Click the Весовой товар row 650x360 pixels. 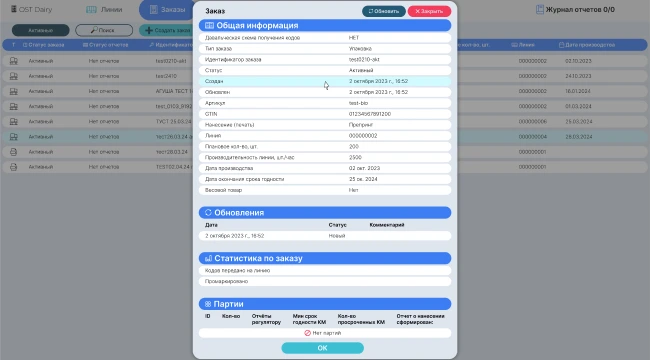click(325, 190)
